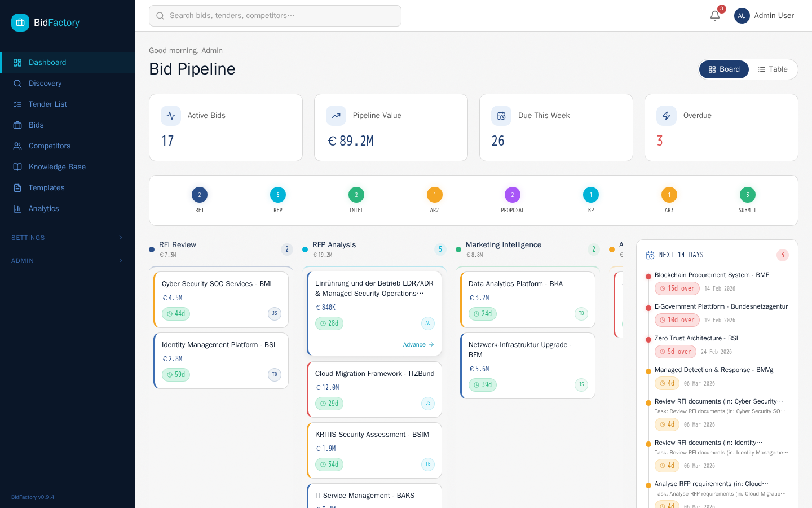Open the KRITIS Security Assessment - BSIM card
This screenshot has width=812, height=508.
point(374,450)
